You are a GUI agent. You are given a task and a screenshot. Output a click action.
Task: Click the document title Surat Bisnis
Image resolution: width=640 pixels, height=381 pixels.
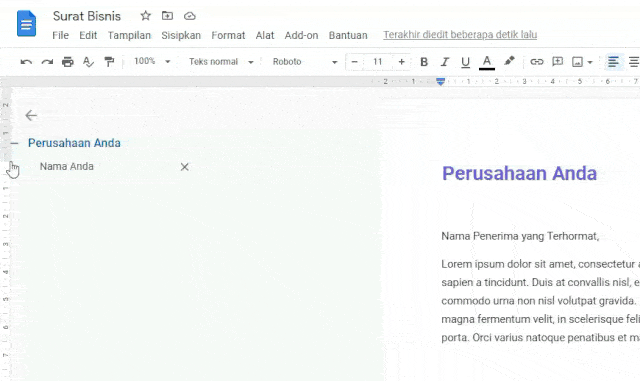(87, 16)
